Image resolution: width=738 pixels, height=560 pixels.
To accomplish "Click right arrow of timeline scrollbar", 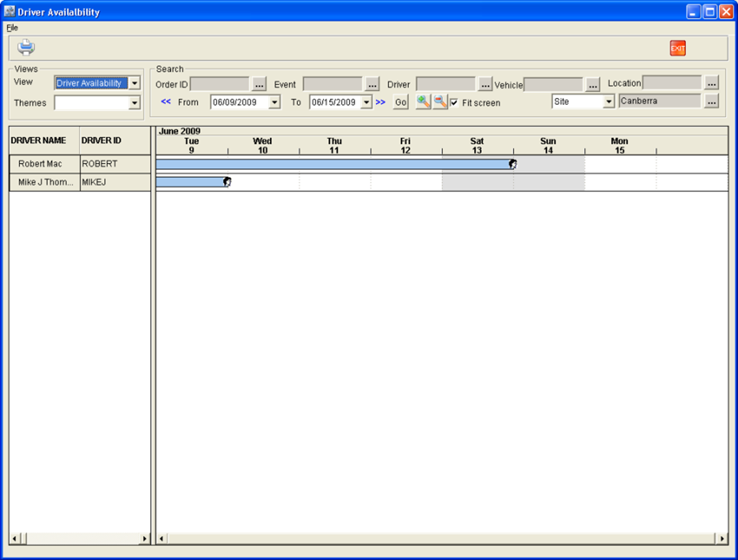I will pos(722,539).
